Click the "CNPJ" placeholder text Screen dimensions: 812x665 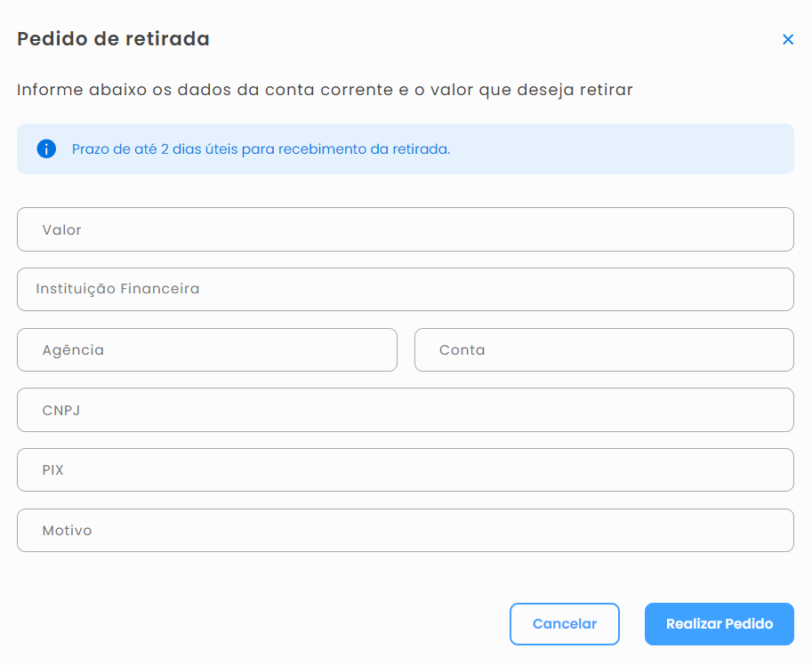pos(61,411)
